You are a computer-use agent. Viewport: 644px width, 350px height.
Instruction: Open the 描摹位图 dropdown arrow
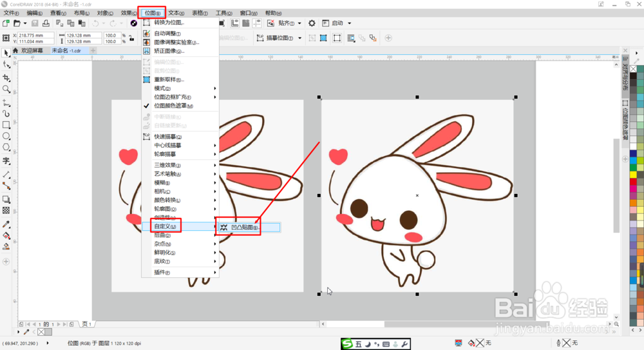[300, 38]
